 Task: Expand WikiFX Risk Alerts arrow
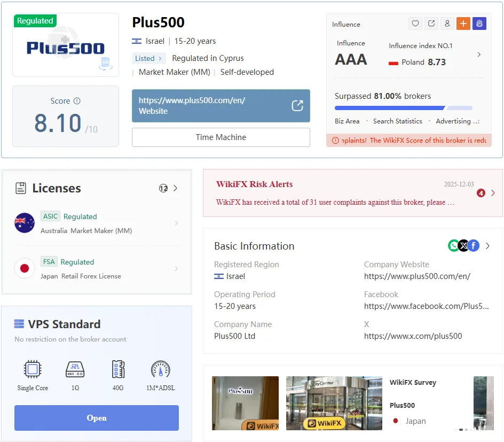click(x=493, y=193)
